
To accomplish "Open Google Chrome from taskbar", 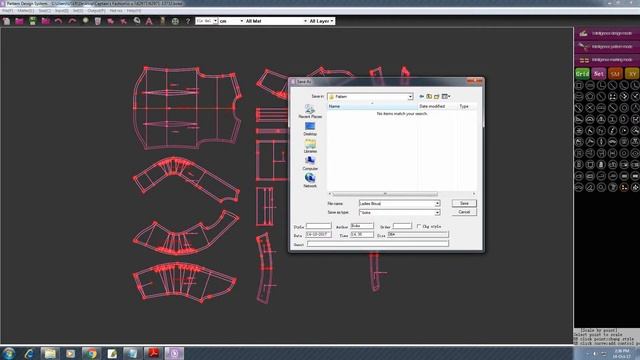I will [91, 353].
